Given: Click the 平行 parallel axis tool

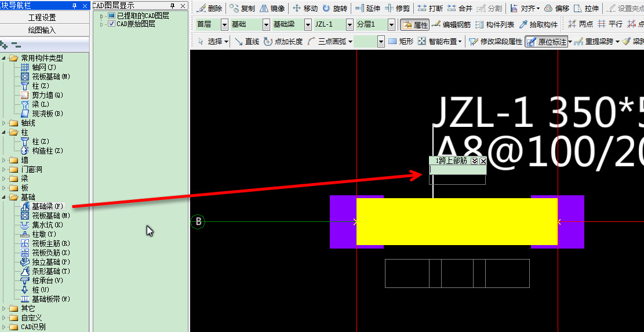Looking at the screenshot, I should pos(610,24).
